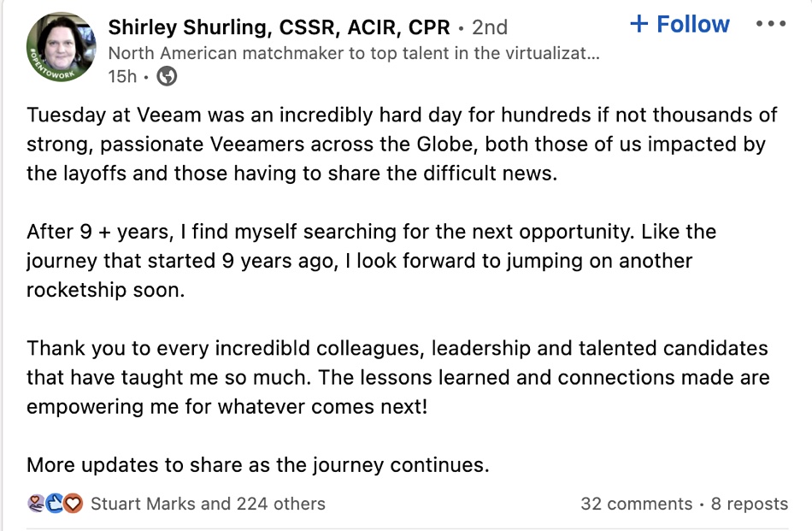Click the Thank you to every colleagues paragraph
This screenshot has height=531, width=812.
(x=397, y=377)
